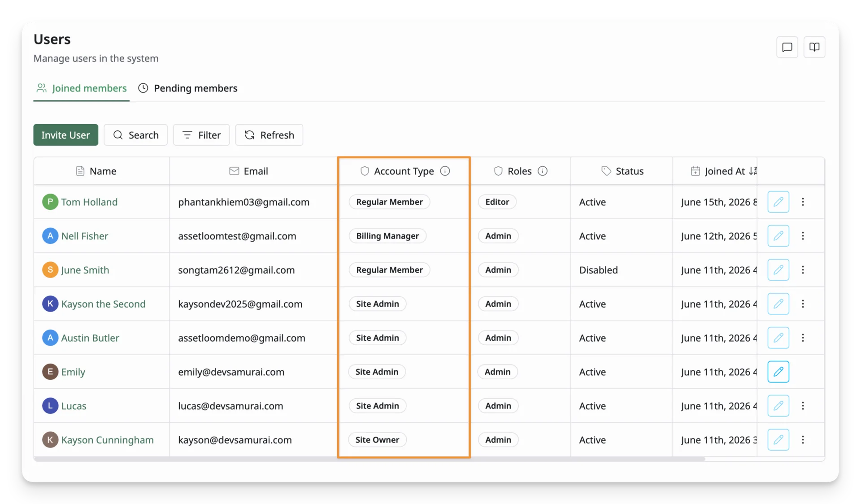Open Kayson Cunningham's profile link
Viewport: 861px width, 504px height.
(107, 440)
